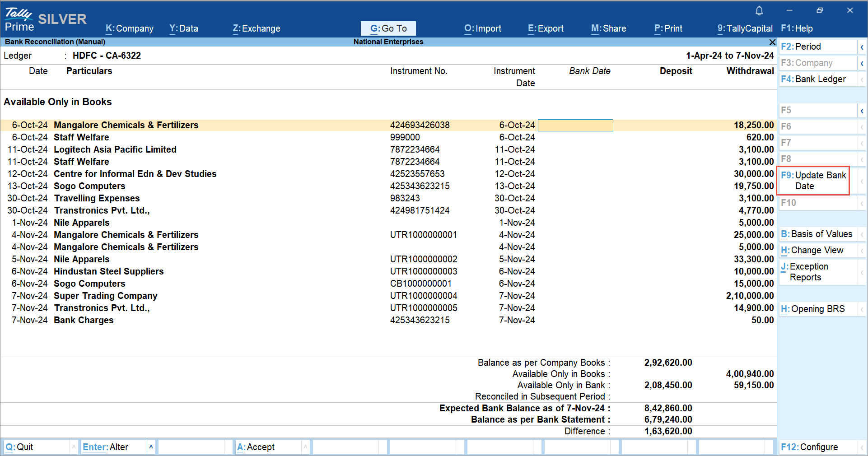Open the Y: Data menu

[184, 28]
